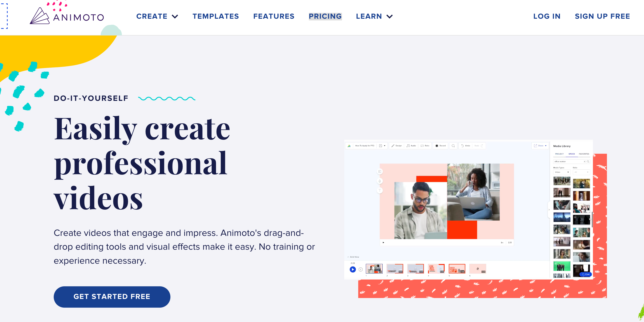Viewport: 644px width, 322px height.
Task: Click SIGN UP FREE in the header
Action: click(x=602, y=16)
